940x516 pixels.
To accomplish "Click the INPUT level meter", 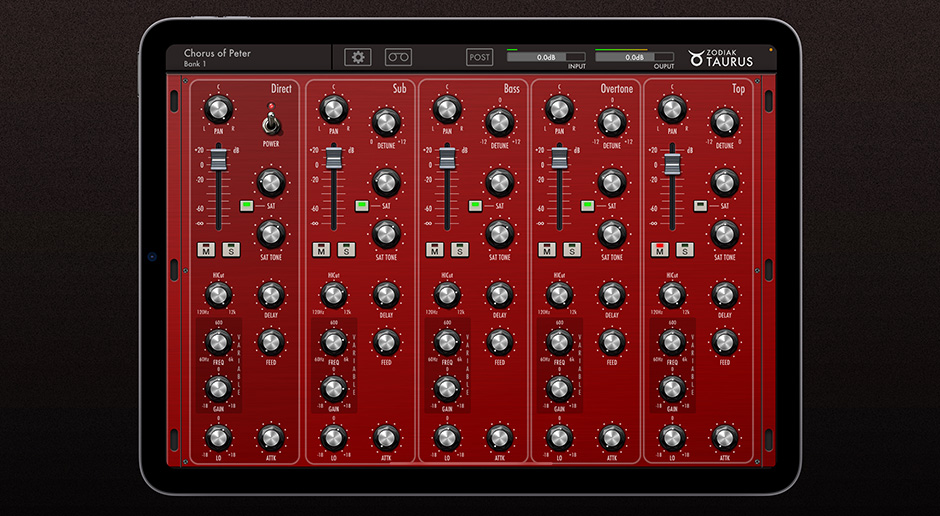I will coord(546,57).
